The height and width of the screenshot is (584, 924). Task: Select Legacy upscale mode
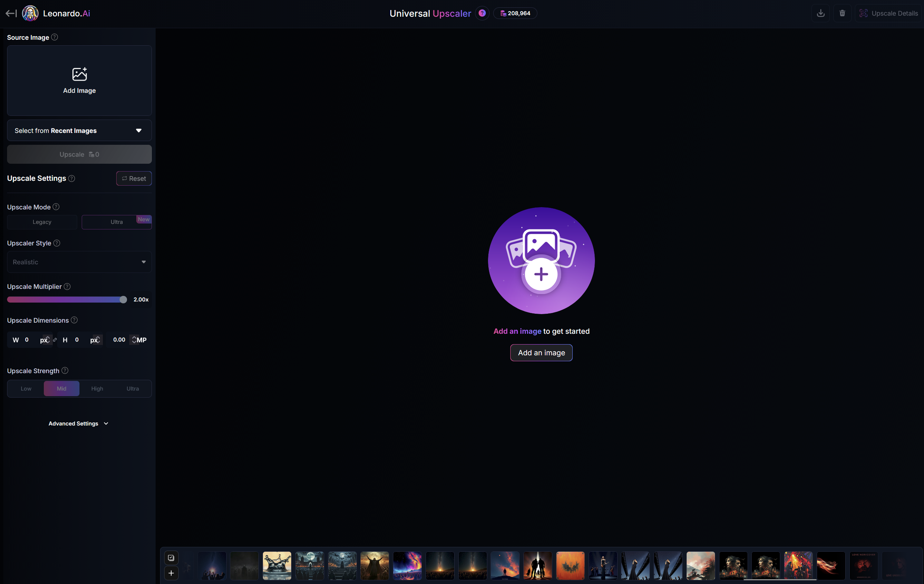click(42, 222)
